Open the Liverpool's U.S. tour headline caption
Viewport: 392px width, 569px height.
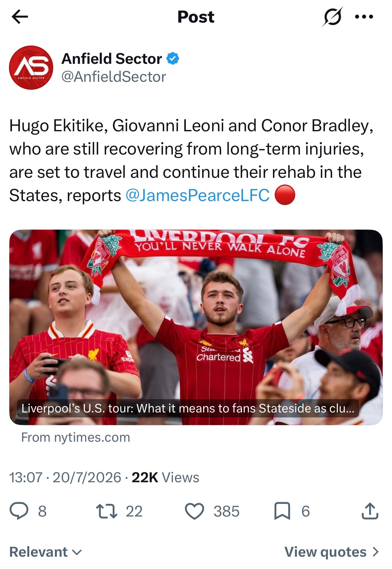coord(188,408)
